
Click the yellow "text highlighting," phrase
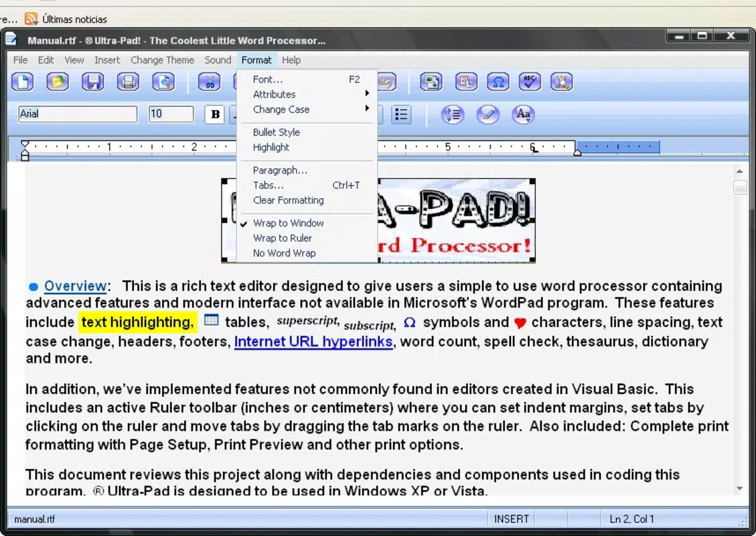[x=137, y=322]
